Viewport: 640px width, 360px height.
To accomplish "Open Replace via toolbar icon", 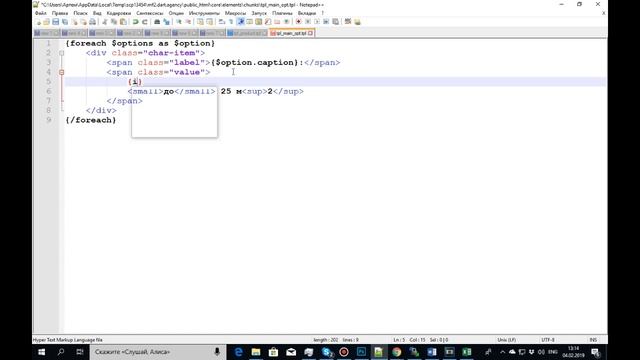I will point(166,22).
